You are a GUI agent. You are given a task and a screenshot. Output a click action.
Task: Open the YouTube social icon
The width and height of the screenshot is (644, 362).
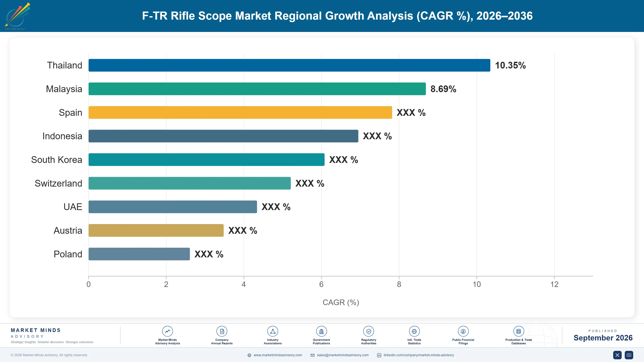click(629, 355)
